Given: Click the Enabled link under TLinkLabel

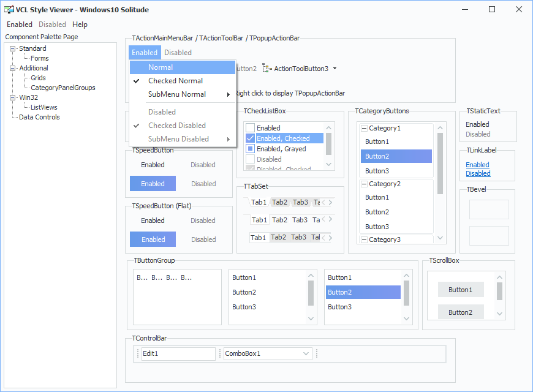Looking at the screenshot, I should point(477,165).
